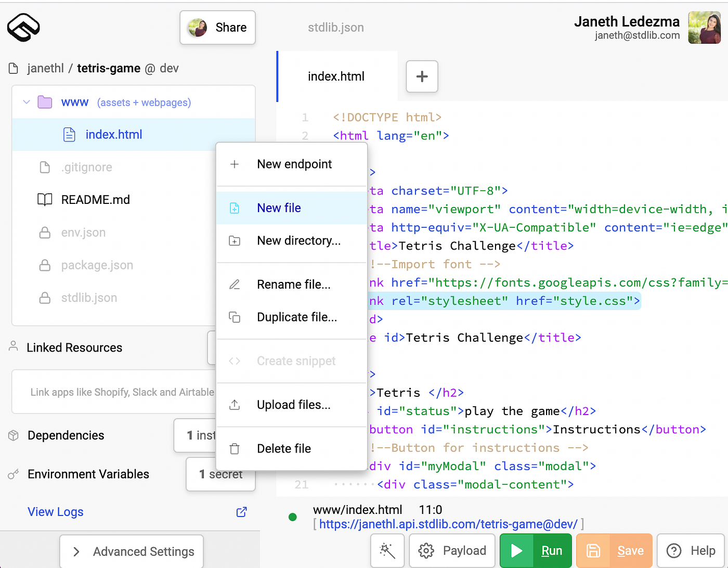
Task: Open the .gitignore file
Action: [x=86, y=167]
